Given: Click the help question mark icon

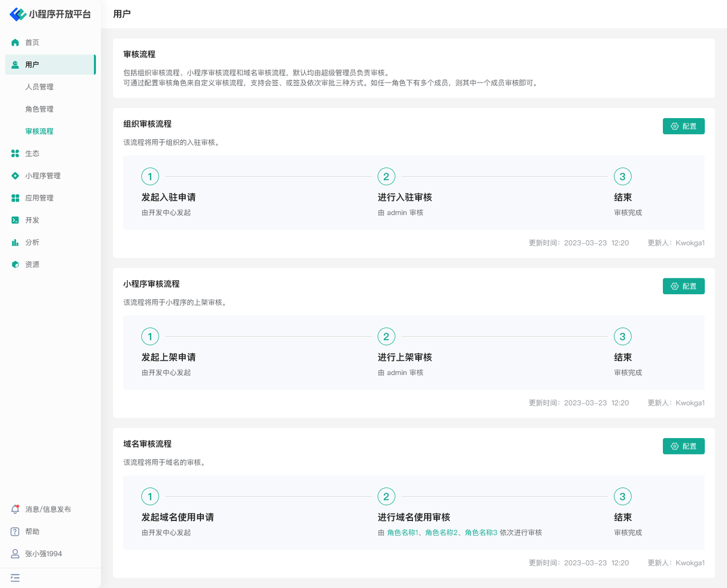Looking at the screenshot, I should (x=15, y=532).
